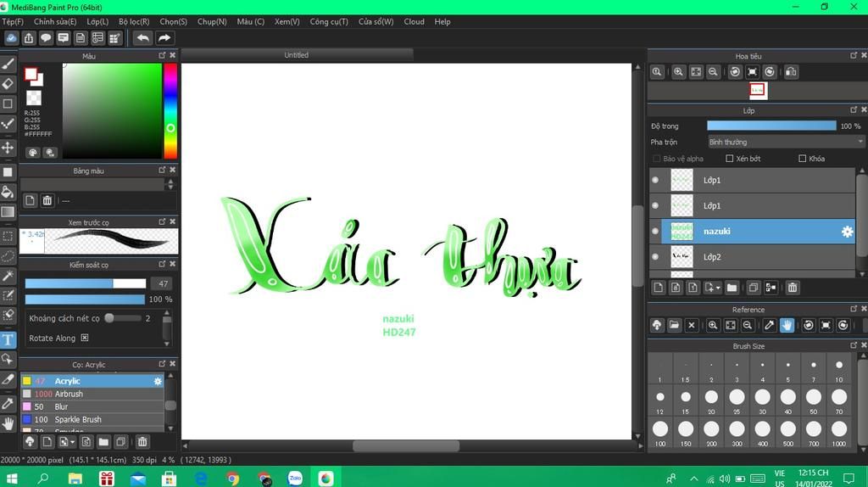Zoom in within the Navigator panel
868x487 pixels.
678,72
